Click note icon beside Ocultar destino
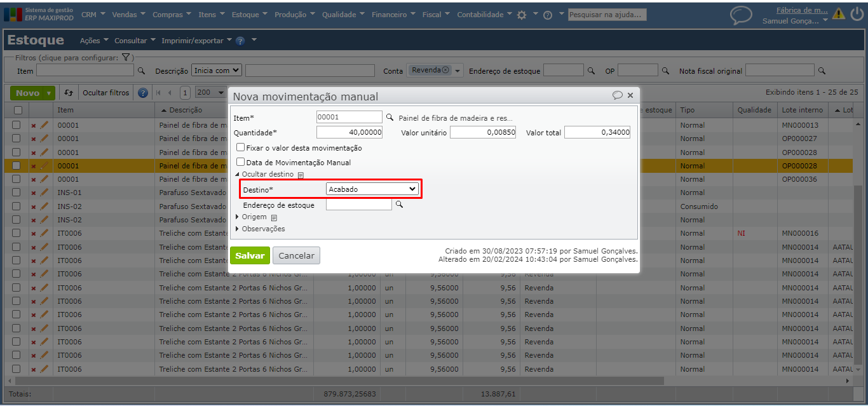Image resolution: width=868 pixels, height=406 pixels. click(x=301, y=175)
